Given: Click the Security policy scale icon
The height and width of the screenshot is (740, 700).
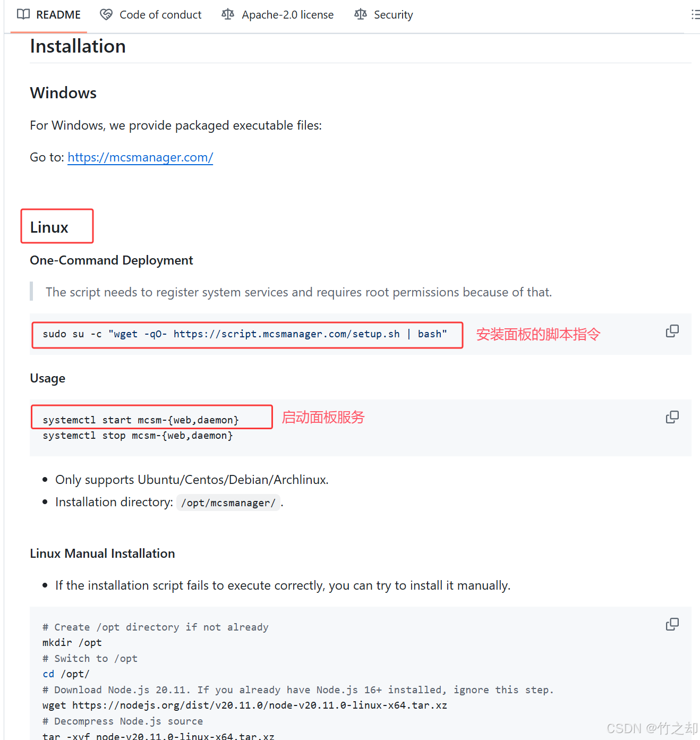Looking at the screenshot, I should 361,14.
